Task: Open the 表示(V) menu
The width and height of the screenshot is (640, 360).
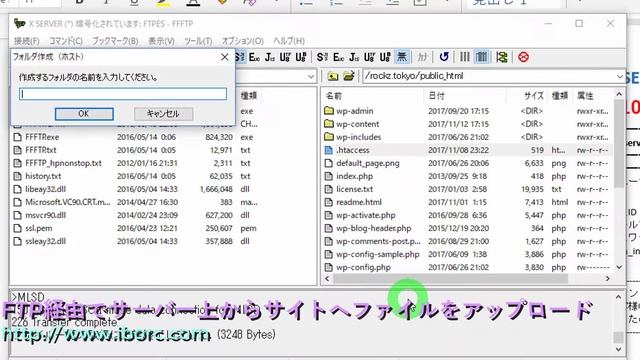Action: (161, 41)
